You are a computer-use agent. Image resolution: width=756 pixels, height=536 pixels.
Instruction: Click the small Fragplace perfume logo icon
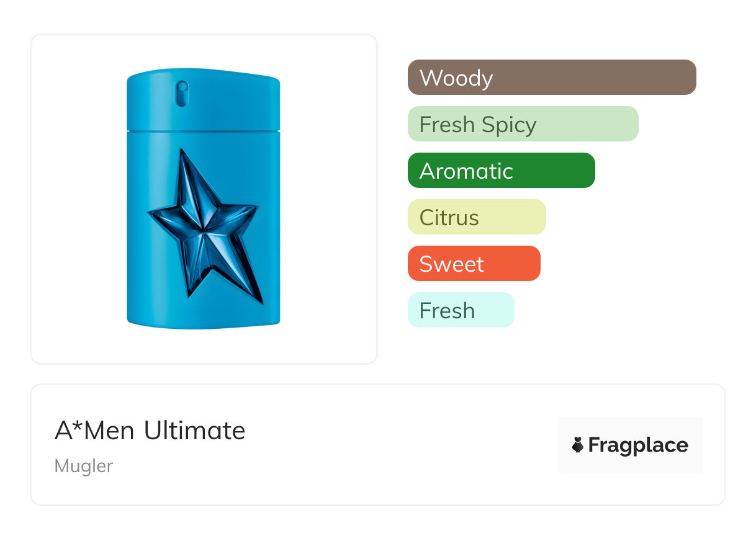pyautogui.click(x=578, y=445)
